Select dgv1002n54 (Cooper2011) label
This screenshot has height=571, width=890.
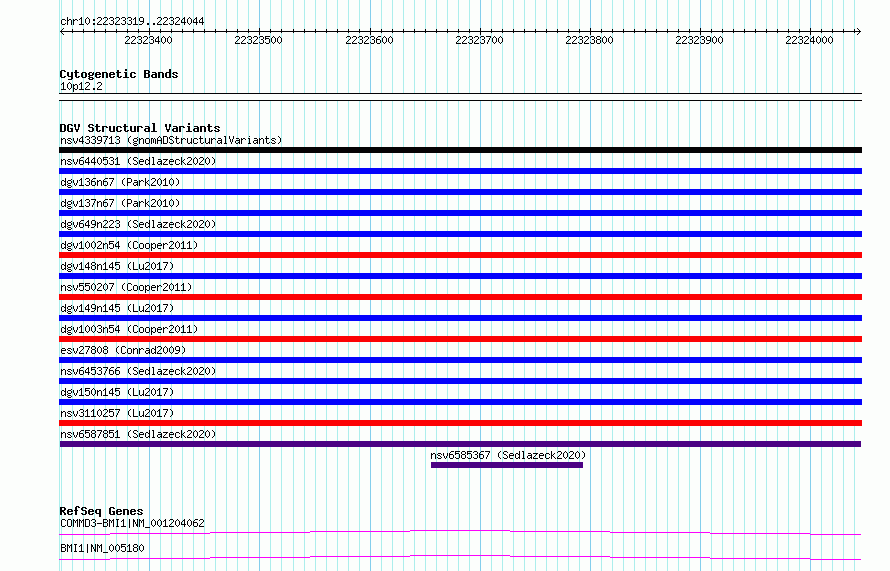click(x=129, y=245)
